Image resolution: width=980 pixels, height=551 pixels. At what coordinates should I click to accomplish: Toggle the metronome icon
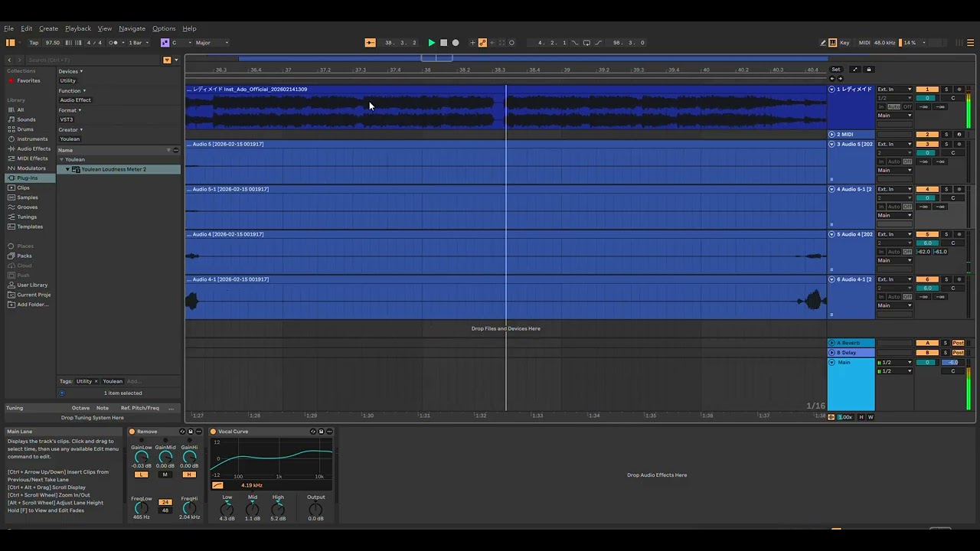pos(113,43)
